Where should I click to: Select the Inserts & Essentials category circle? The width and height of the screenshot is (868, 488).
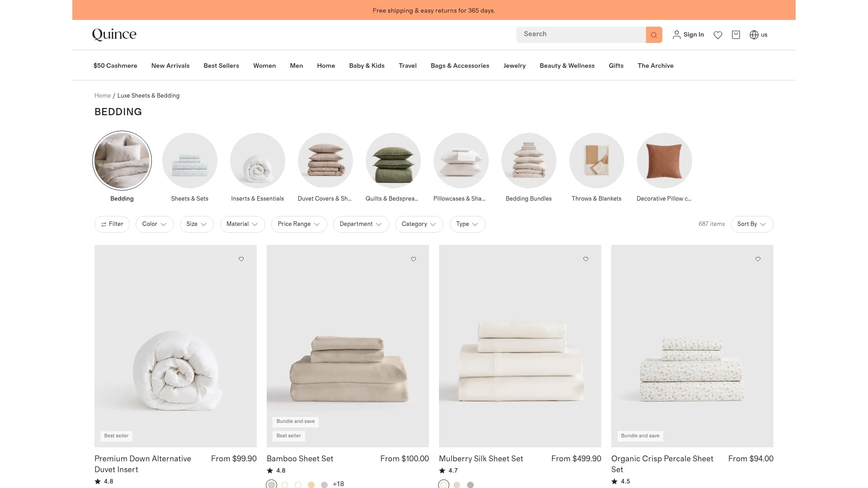(258, 160)
